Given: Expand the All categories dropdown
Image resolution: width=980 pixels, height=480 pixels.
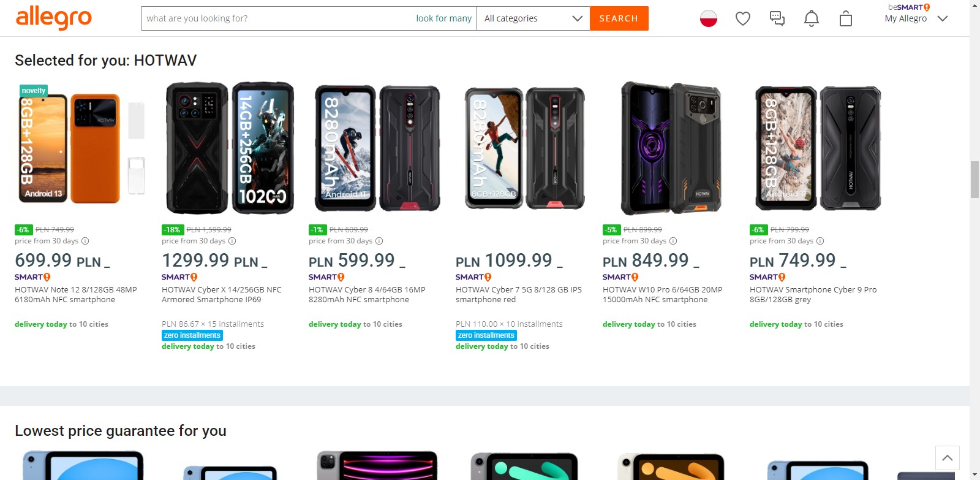Looking at the screenshot, I should 532,18.
